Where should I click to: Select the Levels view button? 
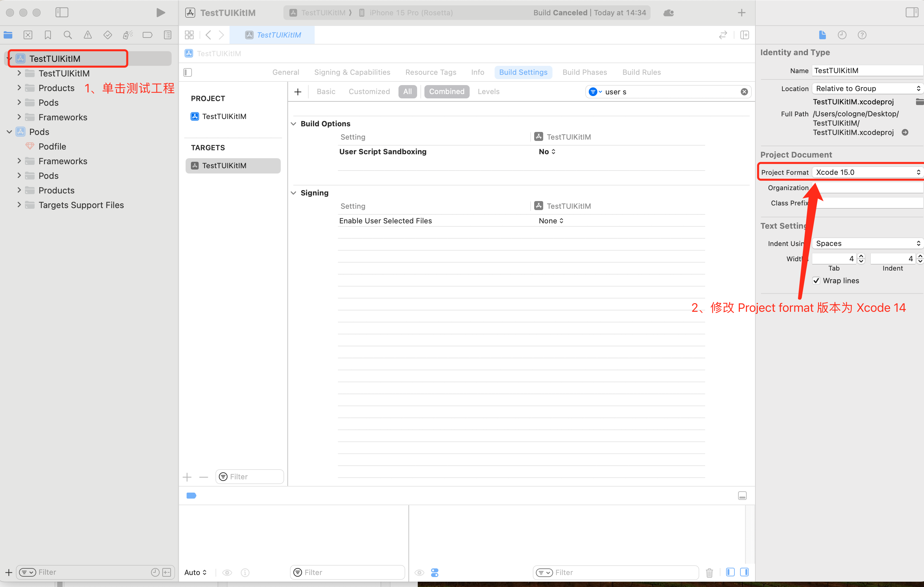(x=488, y=92)
